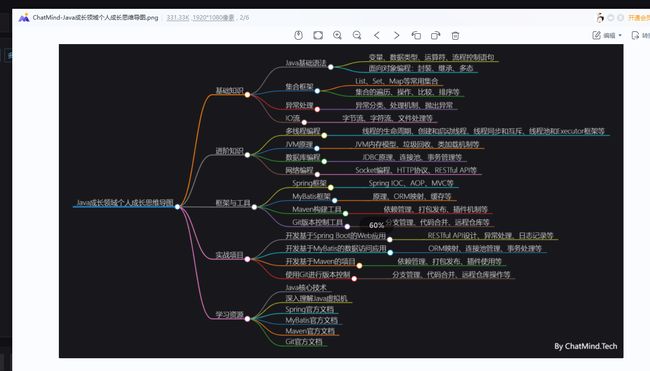Click the 编辑 edit pencil button

[604, 35]
